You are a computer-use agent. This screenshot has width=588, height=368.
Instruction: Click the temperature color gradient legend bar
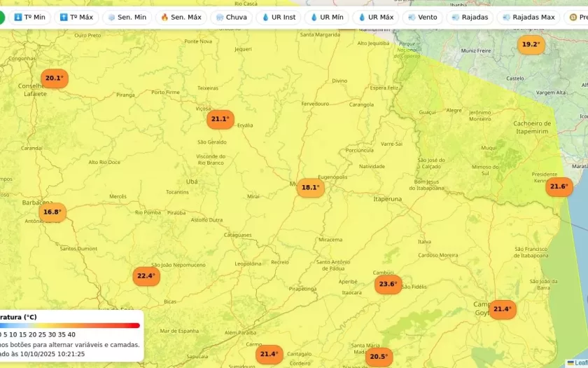click(x=70, y=325)
